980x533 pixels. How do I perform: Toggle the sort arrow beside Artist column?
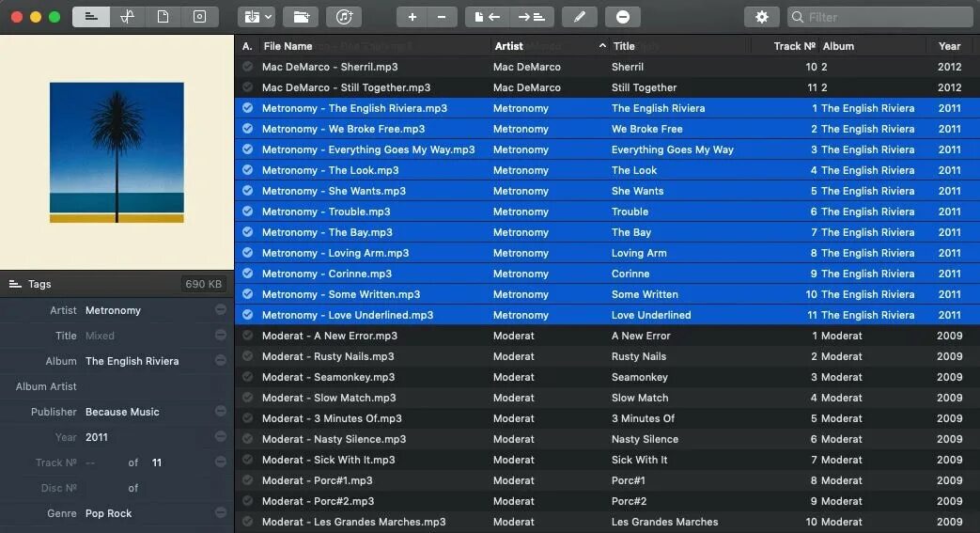[x=602, y=46]
